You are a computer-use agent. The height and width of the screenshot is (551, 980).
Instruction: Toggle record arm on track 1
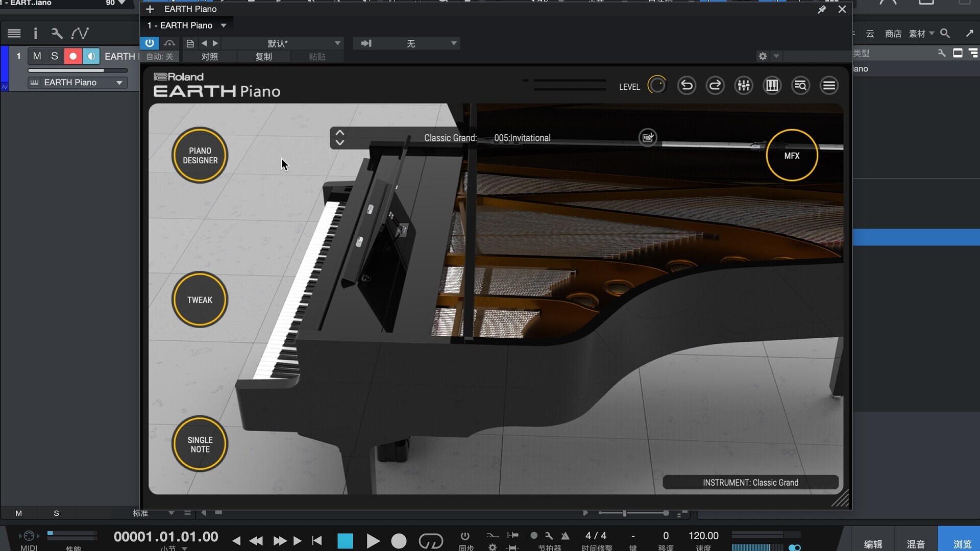[x=73, y=56]
